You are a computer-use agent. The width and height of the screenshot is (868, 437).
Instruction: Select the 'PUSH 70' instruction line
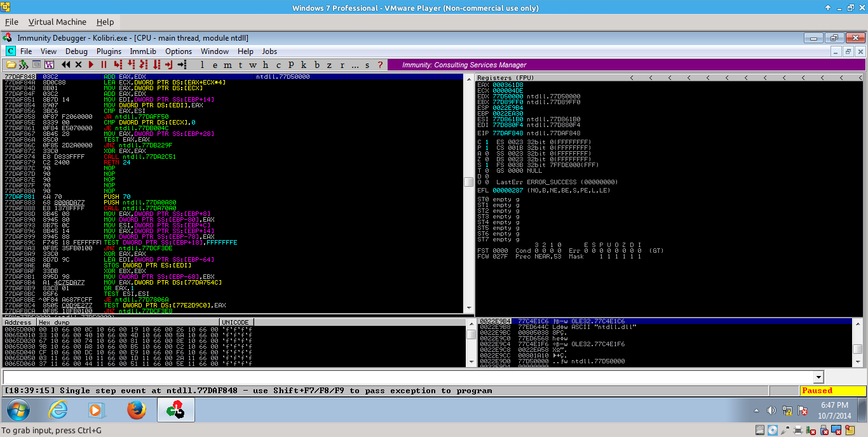click(233, 196)
